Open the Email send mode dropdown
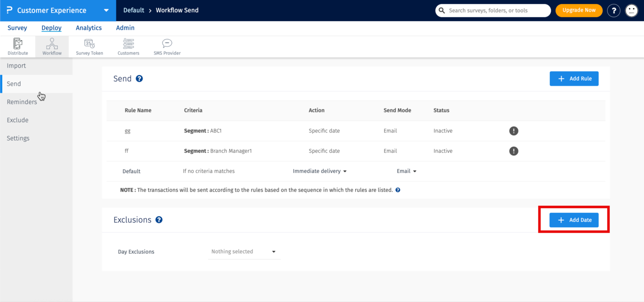644x302 pixels. pos(406,171)
